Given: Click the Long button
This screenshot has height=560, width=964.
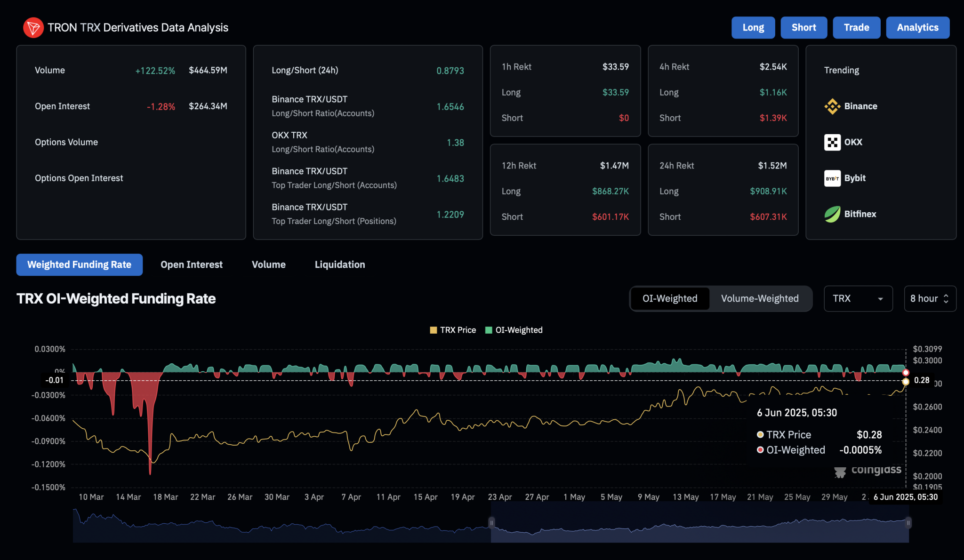Looking at the screenshot, I should 753,28.
